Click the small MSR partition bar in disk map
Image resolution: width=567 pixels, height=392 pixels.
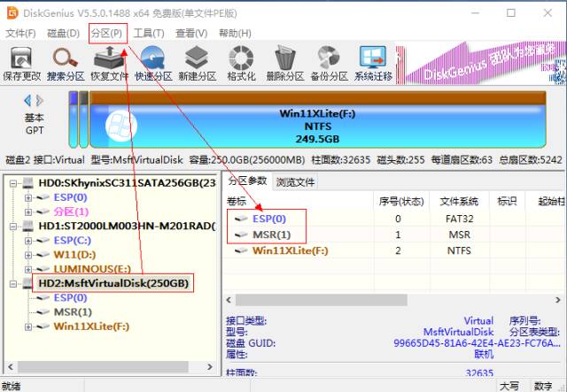[84, 119]
